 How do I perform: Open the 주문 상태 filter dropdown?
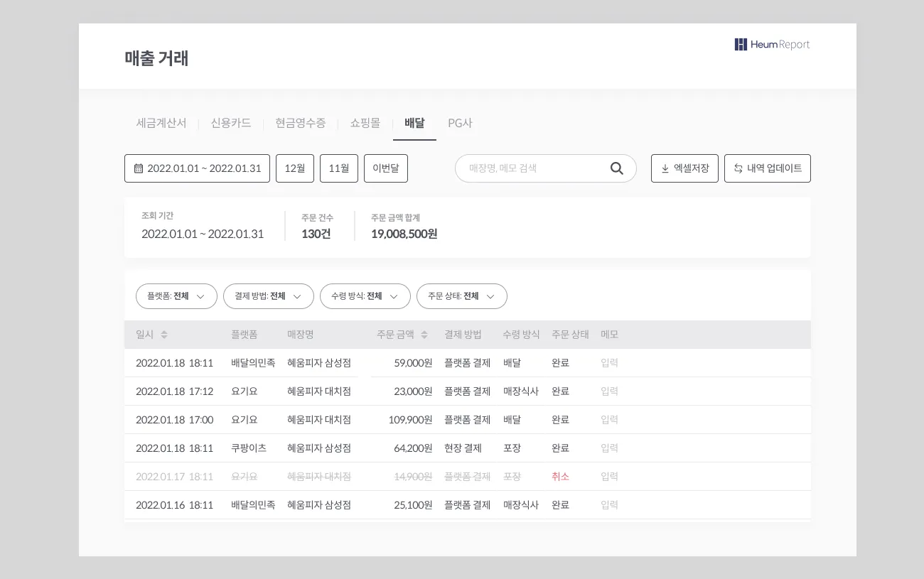[462, 296]
